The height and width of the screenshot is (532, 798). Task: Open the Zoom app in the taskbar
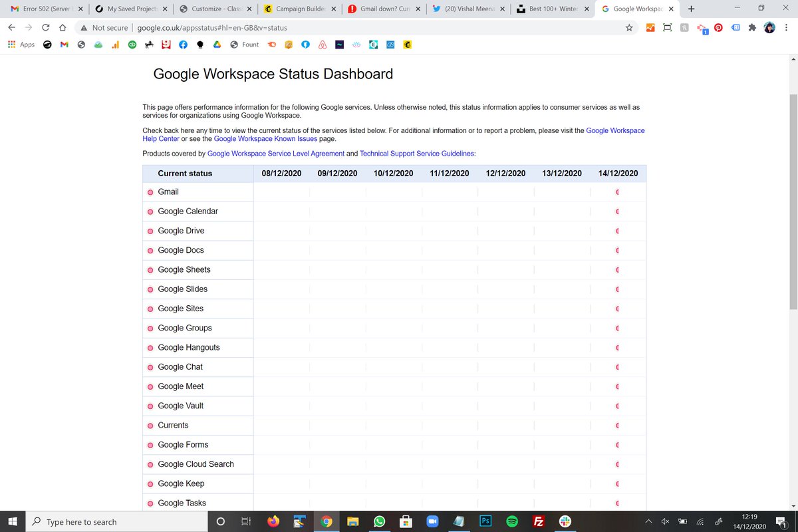pyautogui.click(x=432, y=522)
